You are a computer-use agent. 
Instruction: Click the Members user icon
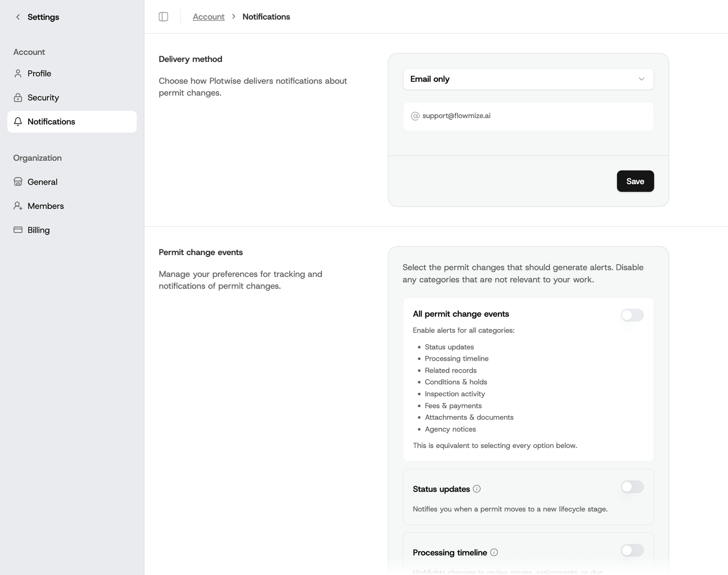pos(18,206)
